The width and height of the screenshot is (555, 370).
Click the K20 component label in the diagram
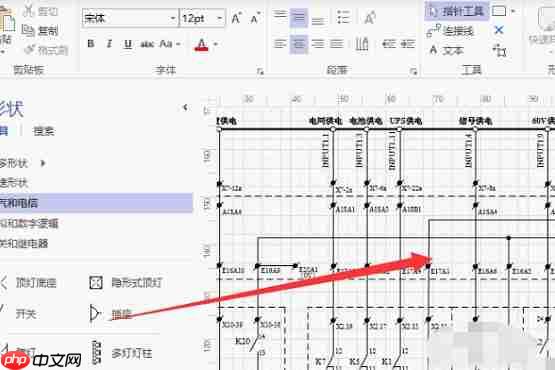242,341
